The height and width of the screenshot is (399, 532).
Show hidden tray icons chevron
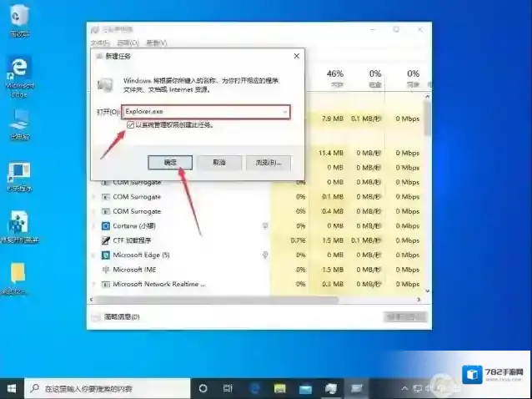(x=404, y=388)
